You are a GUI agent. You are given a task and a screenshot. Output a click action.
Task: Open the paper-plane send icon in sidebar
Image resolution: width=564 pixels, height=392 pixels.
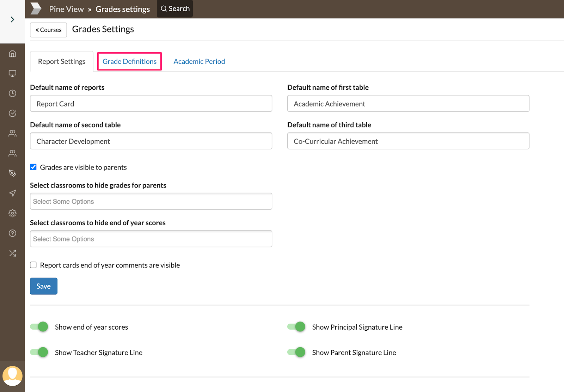tap(12, 193)
